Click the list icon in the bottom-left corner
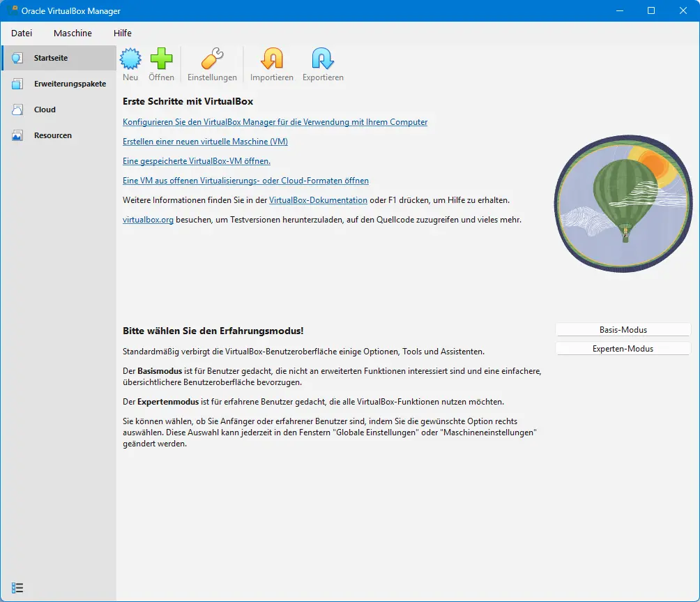 click(17, 588)
